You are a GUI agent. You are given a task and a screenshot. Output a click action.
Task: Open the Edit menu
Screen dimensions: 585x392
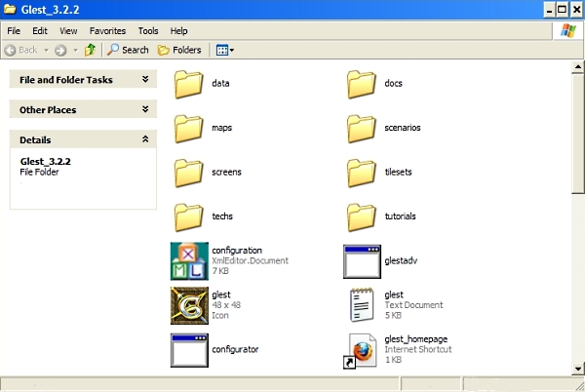coord(40,31)
